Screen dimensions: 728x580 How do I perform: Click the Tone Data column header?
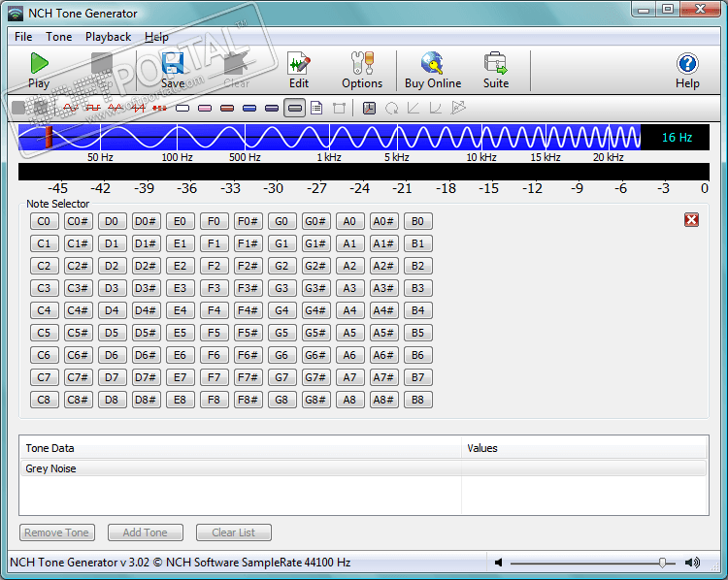click(x=241, y=448)
